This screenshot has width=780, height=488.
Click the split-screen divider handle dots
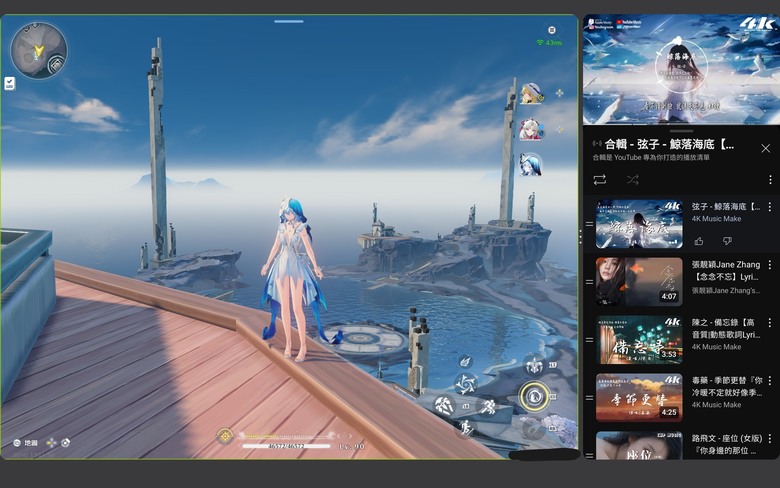[x=581, y=237]
